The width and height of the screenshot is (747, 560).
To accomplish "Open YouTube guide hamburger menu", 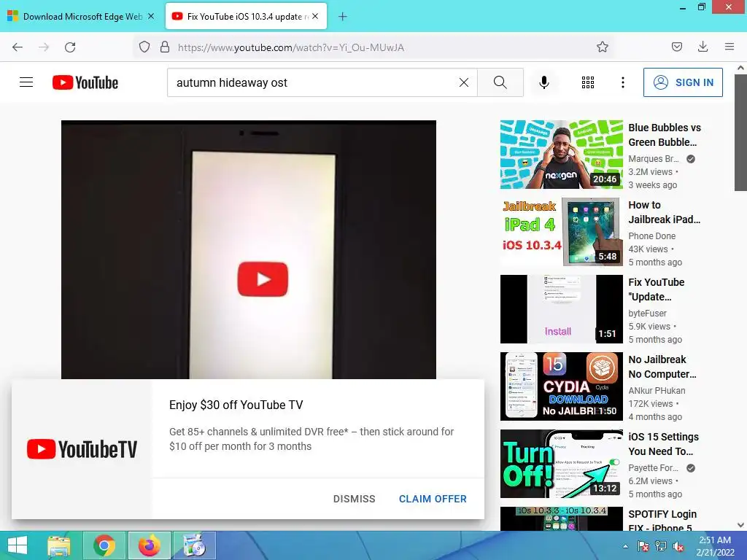I will pyautogui.click(x=26, y=82).
